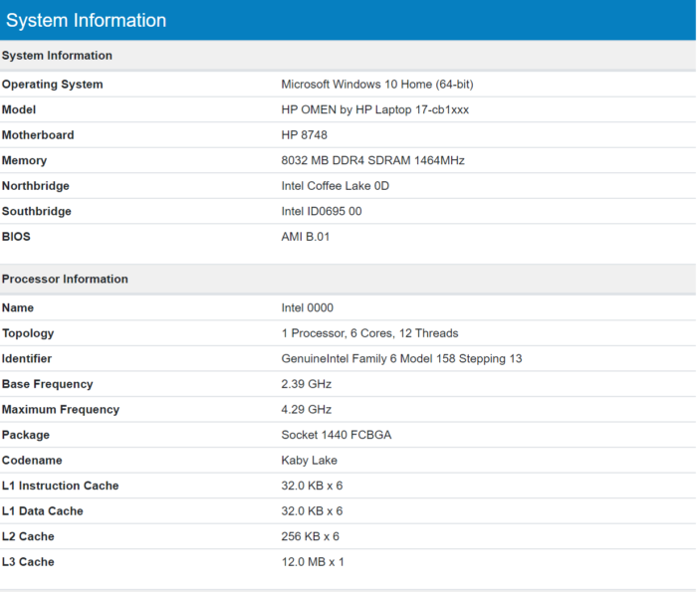Image resolution: width=700 pixels, height=592 pixels.
Task: Select the "2.39 GHz" base frequency value
Action: [x=307, y=384]
